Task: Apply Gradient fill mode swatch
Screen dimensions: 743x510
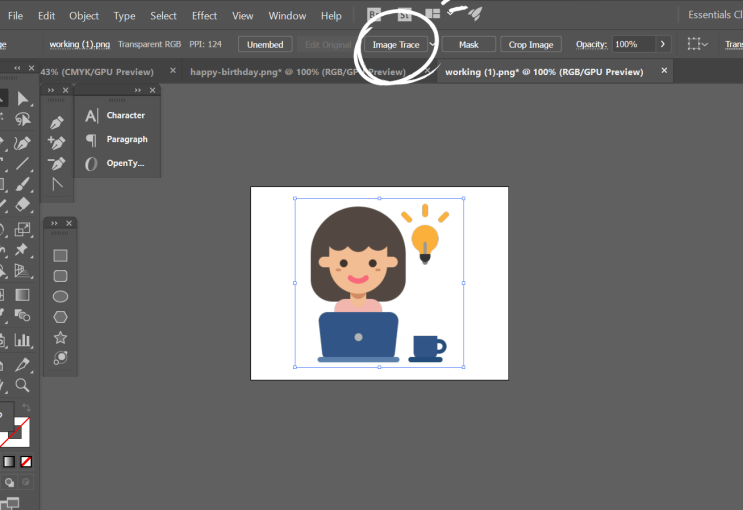Action: coord(9,462)
